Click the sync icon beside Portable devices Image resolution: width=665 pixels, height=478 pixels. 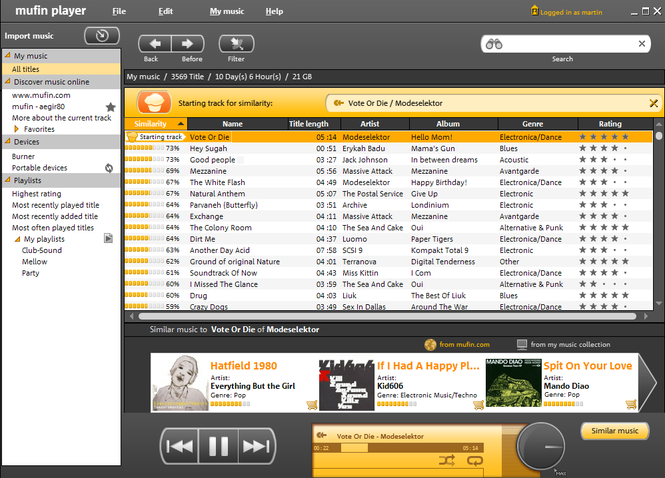point(109,168)
